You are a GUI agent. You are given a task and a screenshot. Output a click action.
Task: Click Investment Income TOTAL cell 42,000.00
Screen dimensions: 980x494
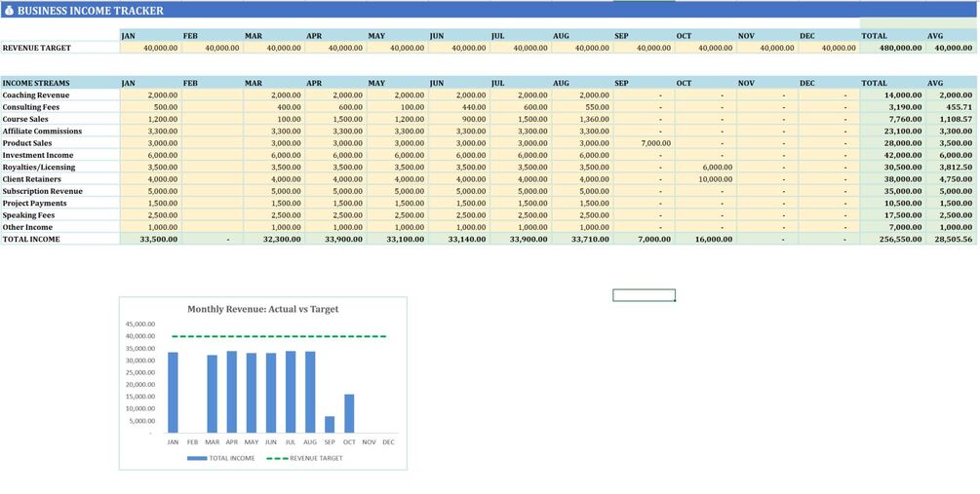[890, 155]
